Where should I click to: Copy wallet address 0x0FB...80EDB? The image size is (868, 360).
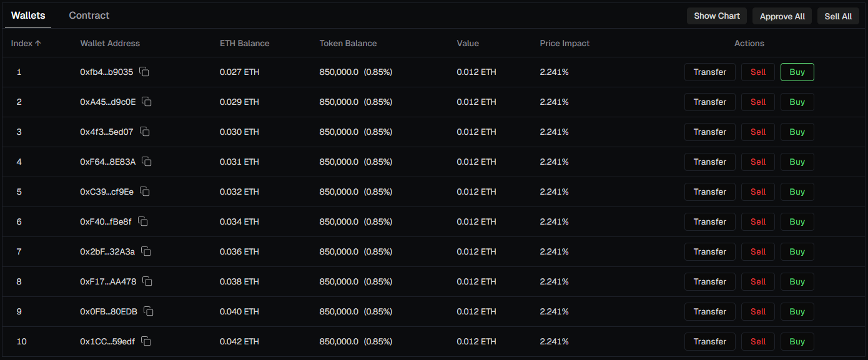click(149, 311)
